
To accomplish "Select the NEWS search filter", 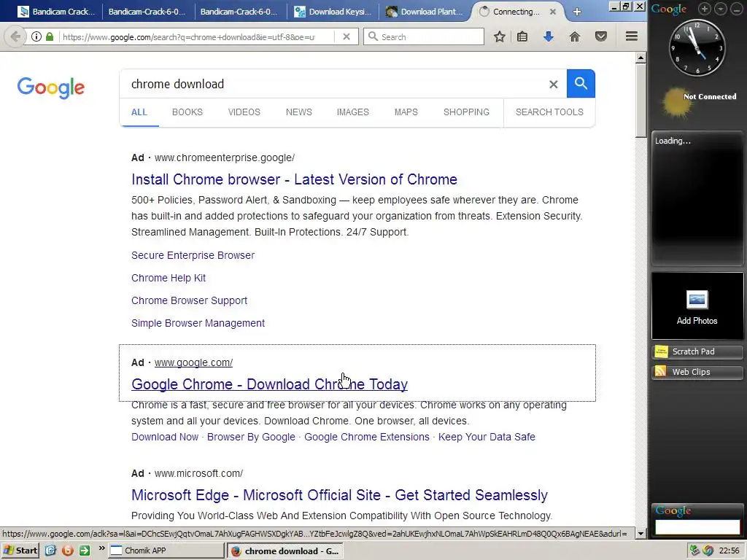I will (298, 112).
